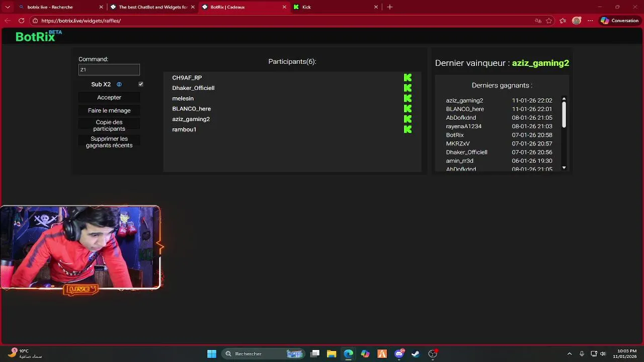Open the orange app icon on taskbar
Image resolution: width=644 pixels, height=362 pixels.
[x=382, y=354]
